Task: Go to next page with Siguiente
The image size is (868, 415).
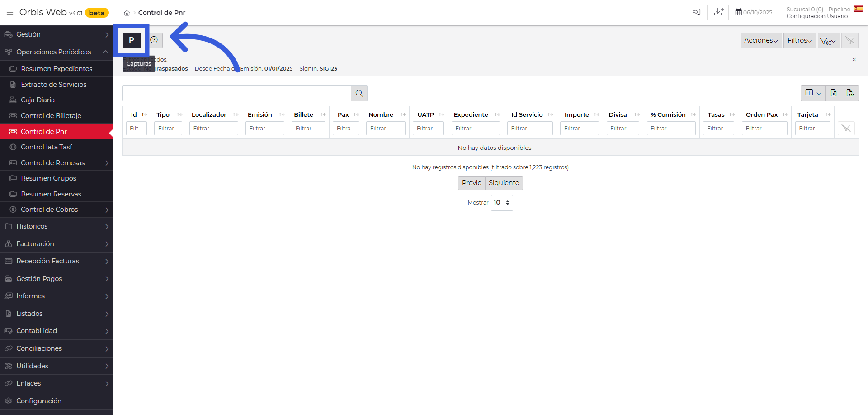Action: [504, 183]
